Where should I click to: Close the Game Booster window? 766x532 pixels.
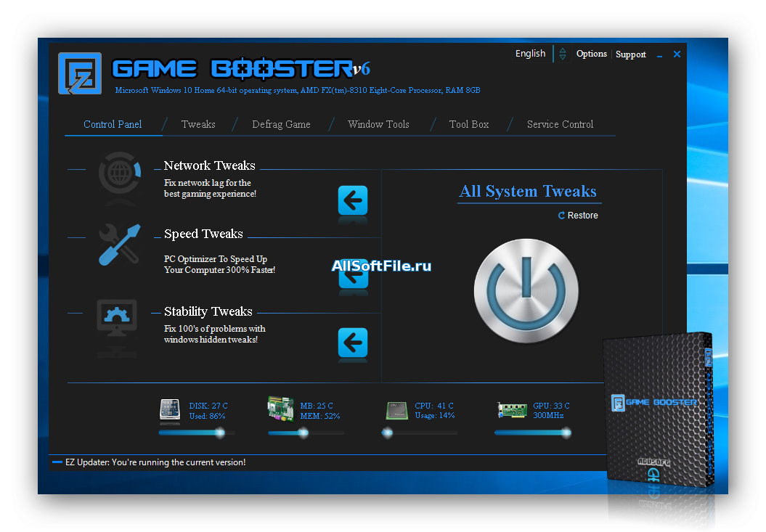pyautogui.click(x=677, y=54)
